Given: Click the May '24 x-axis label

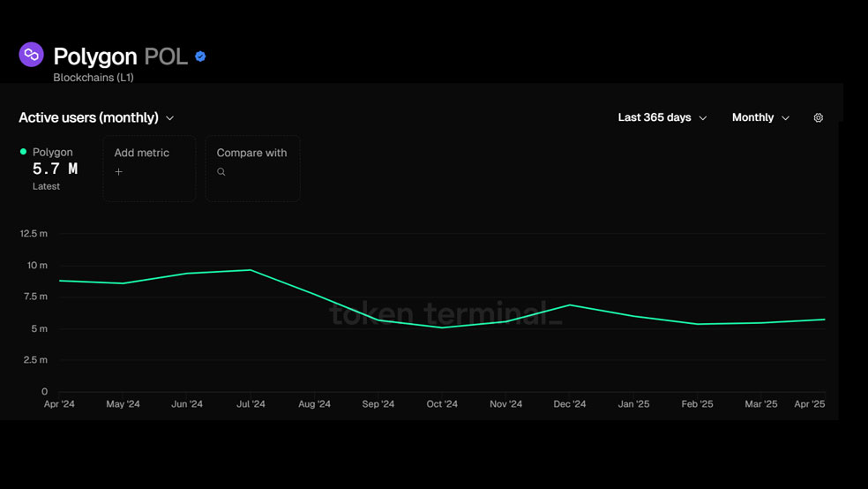Looking at the screenshot, I should 123,404.
